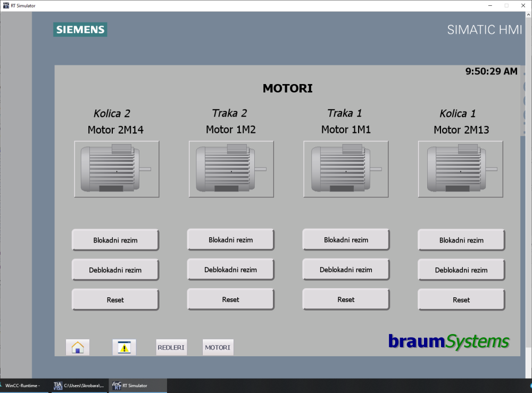Viewport: 532px width, 393px height.
Task: Reset Motor 1M2 under Traka 2
Action: [x=230, y=299]
